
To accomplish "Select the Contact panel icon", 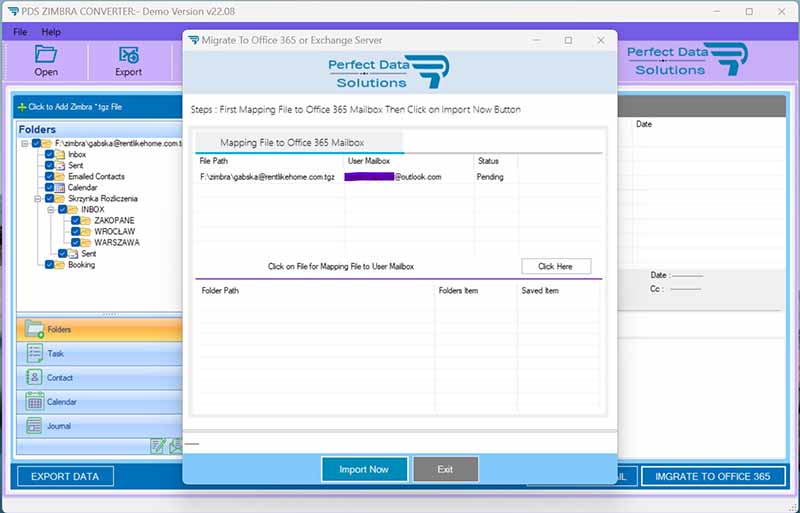I will (x=34, y=378).
